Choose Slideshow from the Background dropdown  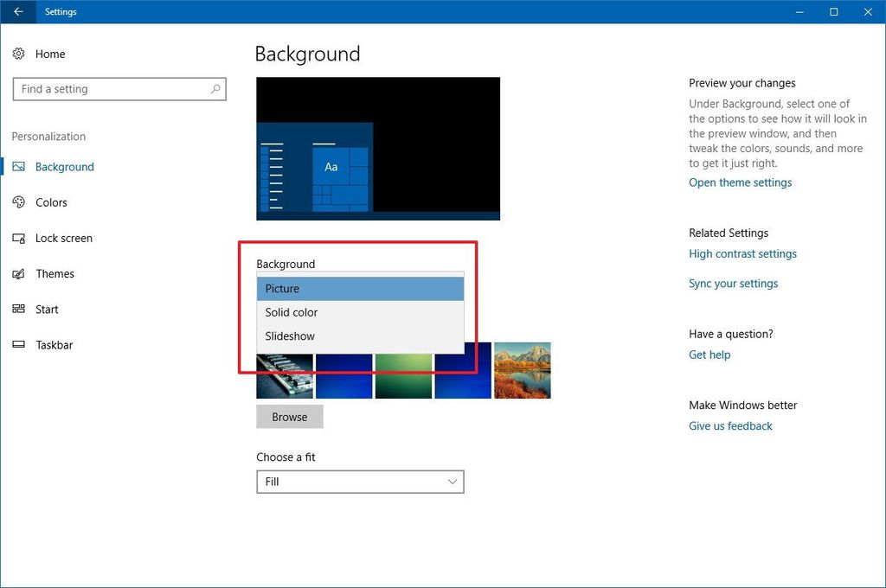point(288,336)
